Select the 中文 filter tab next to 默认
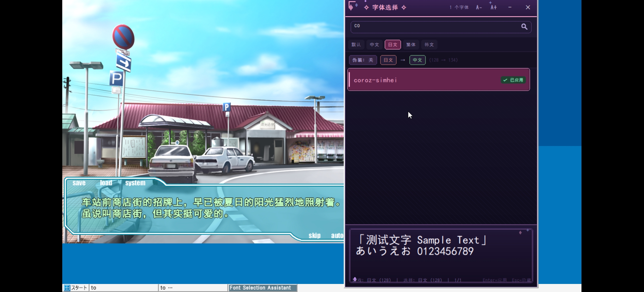 point(374,45)
